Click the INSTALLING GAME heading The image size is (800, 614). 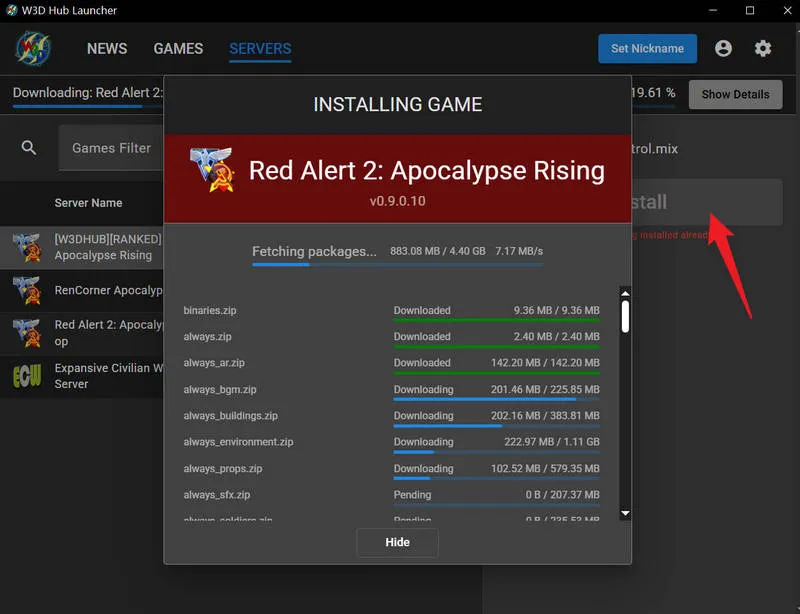point(397,105)
